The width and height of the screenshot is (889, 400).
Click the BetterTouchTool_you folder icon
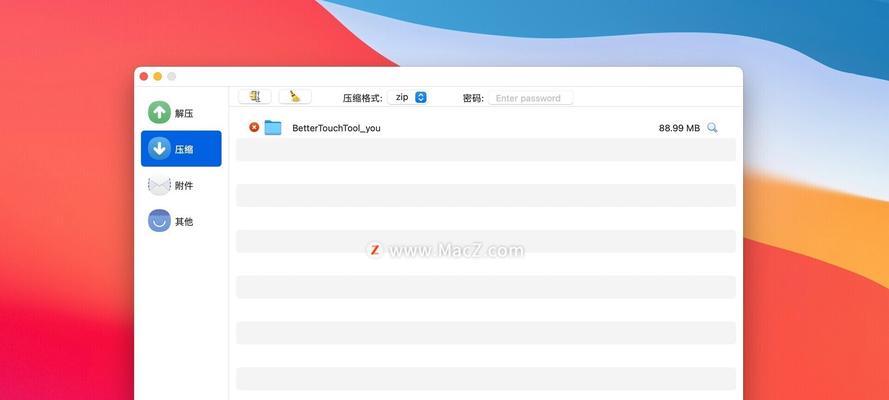[273, 127]
